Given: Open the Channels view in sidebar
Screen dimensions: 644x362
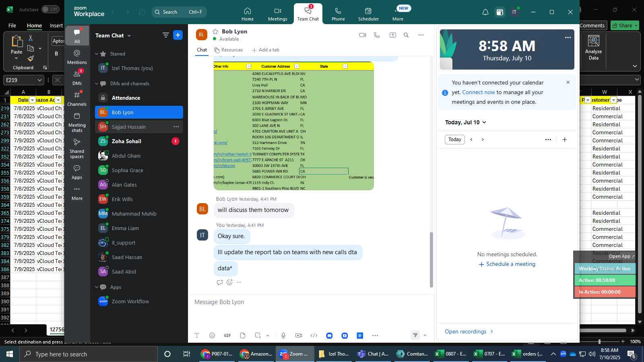Looking at the screenshot, I should pyautogui.click(x=77, y=99).
